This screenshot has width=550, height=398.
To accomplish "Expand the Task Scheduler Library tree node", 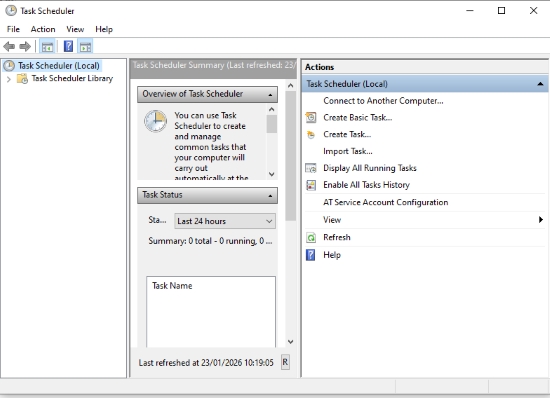I will (9, 79).
